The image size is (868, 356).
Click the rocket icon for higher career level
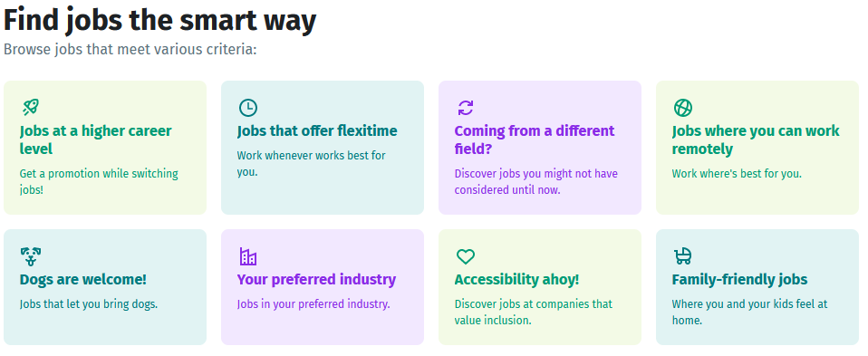[31, 108]
